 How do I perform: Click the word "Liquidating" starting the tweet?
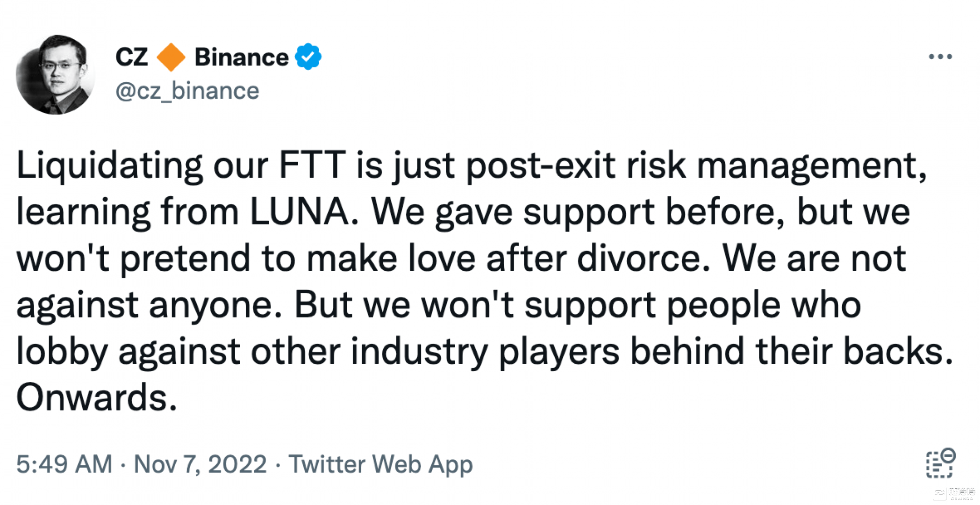point(109,165)
